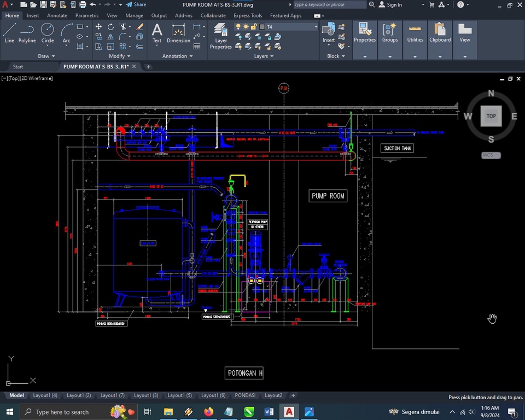Switch to the Annotate ribbon tab

point(57,15)
